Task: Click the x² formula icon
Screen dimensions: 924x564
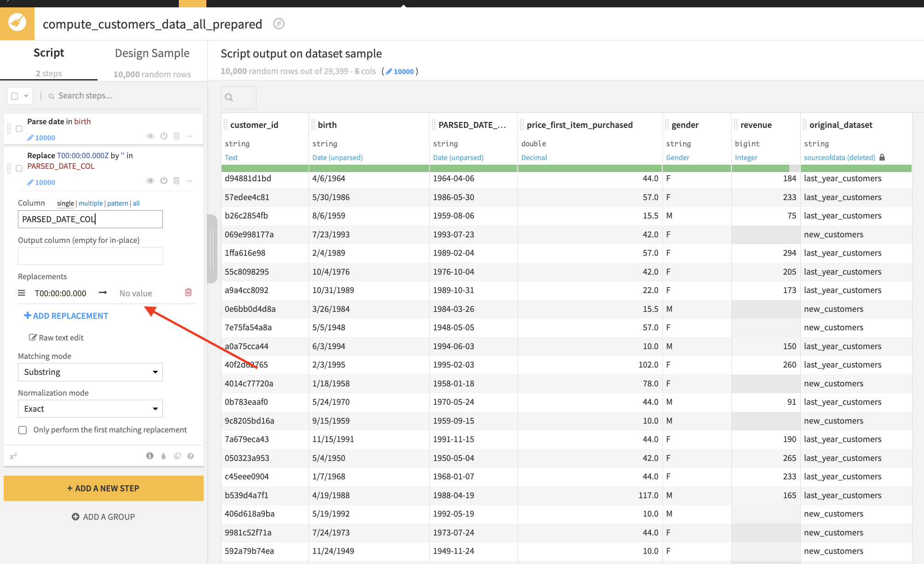Action: (x=13, y=456)
